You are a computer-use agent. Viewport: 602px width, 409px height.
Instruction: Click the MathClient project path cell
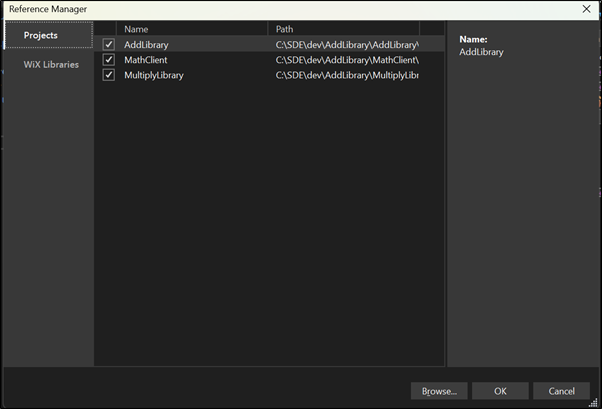pyautogui.click(x=347, y=60)
